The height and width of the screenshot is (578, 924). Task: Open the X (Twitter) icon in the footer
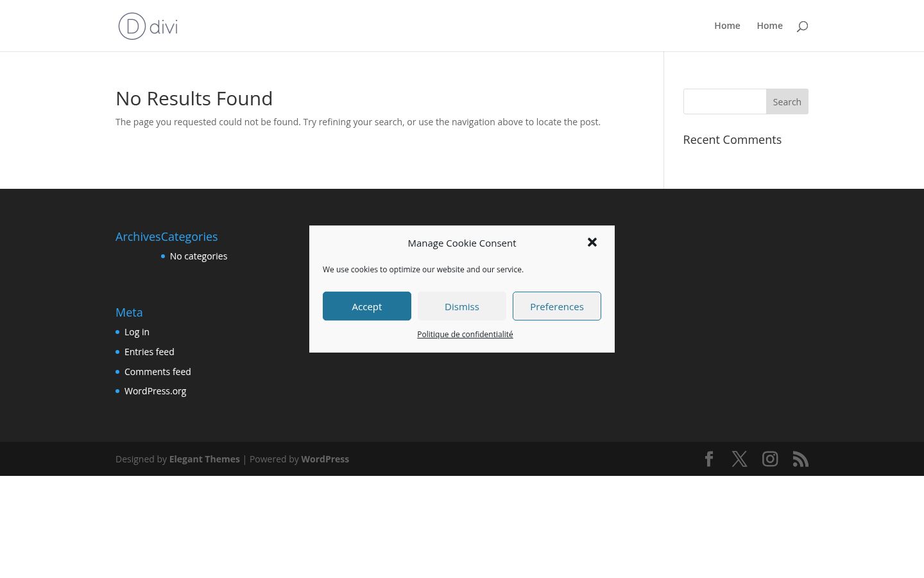pos(739,459)
